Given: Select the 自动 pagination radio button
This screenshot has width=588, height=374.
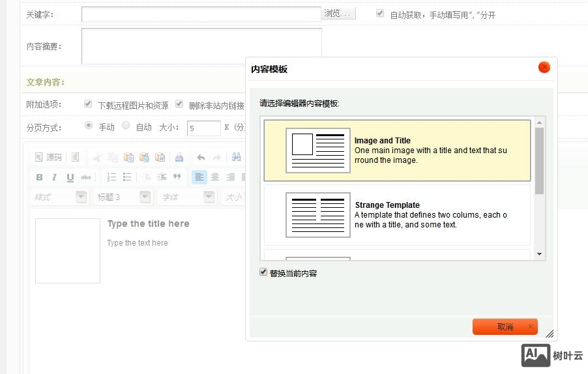Looking at the screenshot, I should 126,126.
